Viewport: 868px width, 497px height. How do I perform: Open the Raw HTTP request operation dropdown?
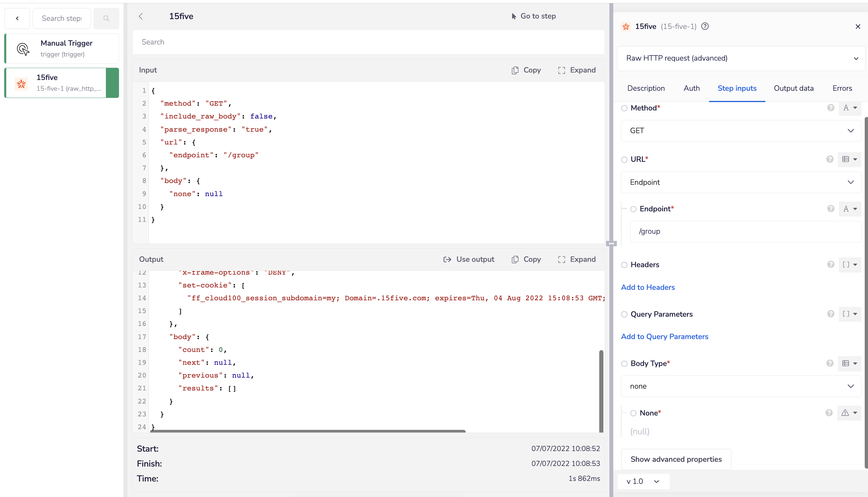(x=741, y=58)
